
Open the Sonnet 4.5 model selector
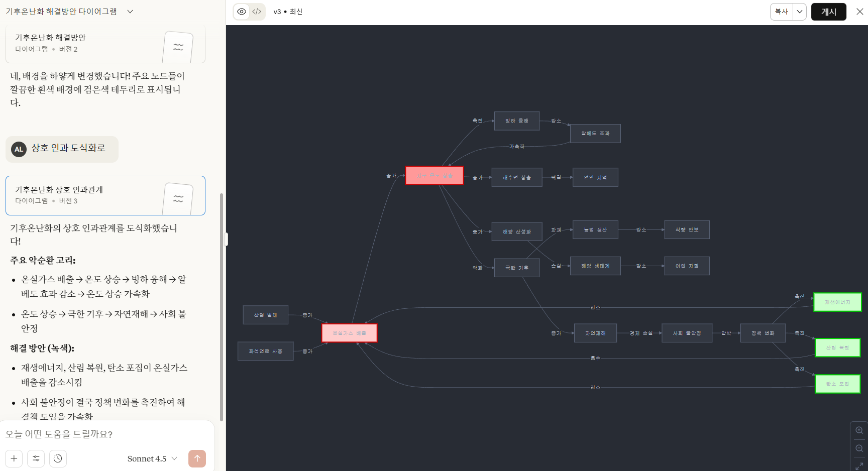pos(152,458)
